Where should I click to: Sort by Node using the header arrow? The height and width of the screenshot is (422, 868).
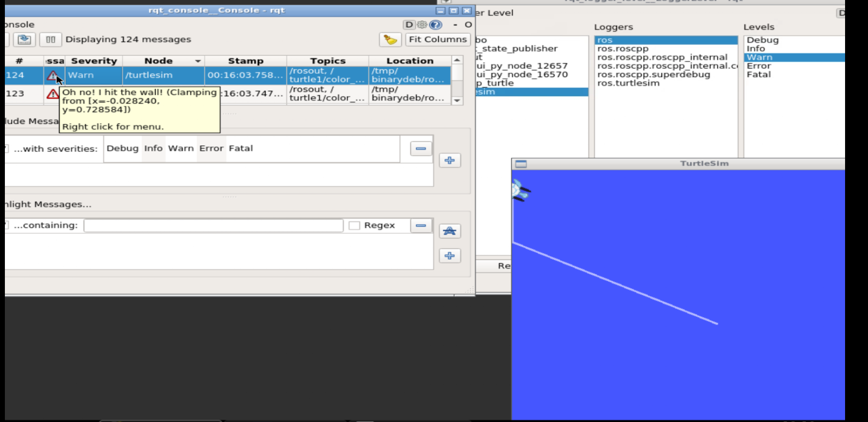(198, 61)
